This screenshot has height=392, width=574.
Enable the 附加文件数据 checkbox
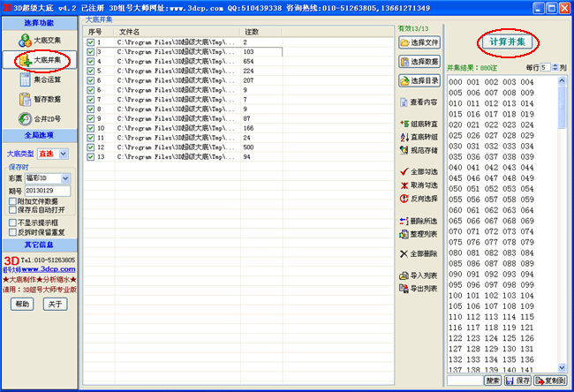[x=11, y=201]
